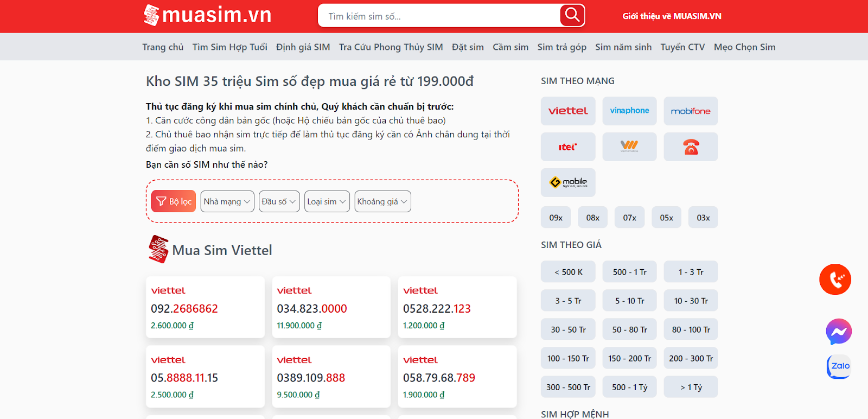Choose the < 500 K price range

[x=568, y=272]
